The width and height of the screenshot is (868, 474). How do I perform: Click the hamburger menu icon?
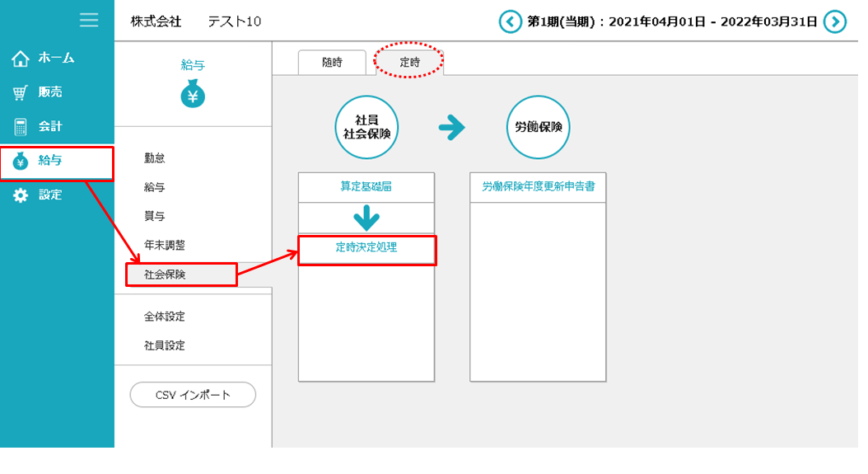pos(89,20)
